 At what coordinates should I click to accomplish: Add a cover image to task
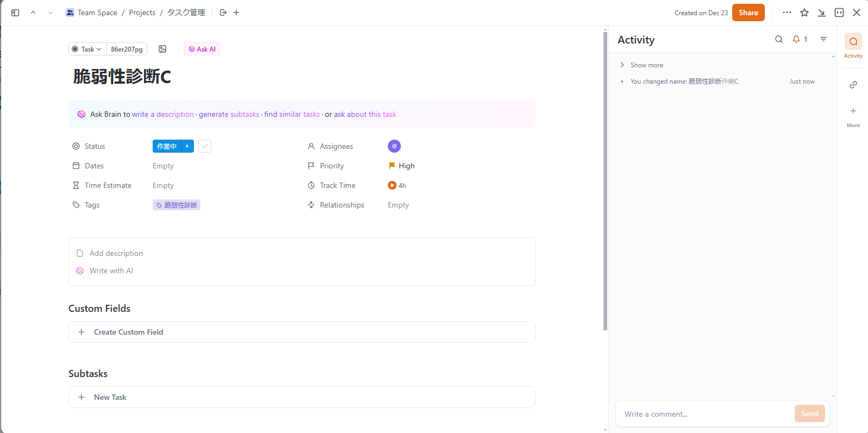click(x=162, y=49)
